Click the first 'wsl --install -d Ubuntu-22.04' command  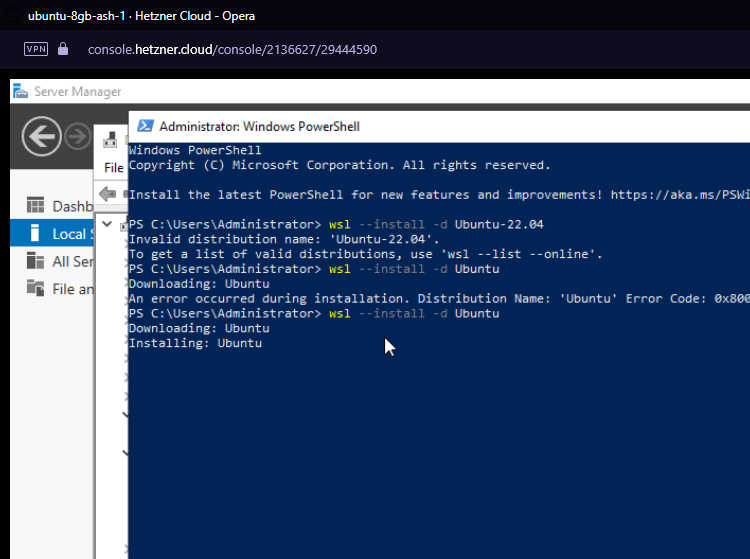(436, 224)
